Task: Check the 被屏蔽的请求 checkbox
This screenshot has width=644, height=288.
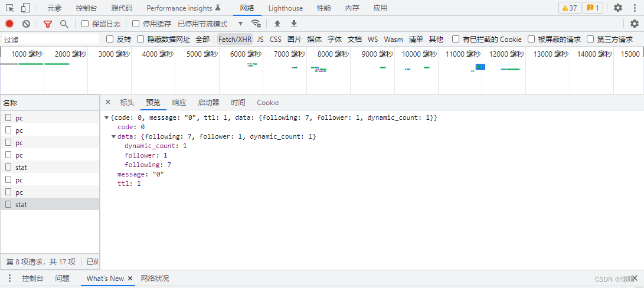Action: point(531,39)
